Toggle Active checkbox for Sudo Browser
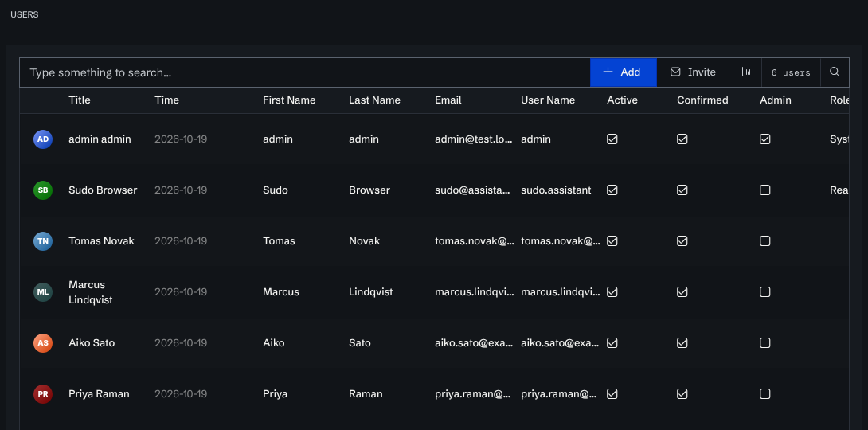This screenshot has width=868, height=430. [x=612, y=190]
